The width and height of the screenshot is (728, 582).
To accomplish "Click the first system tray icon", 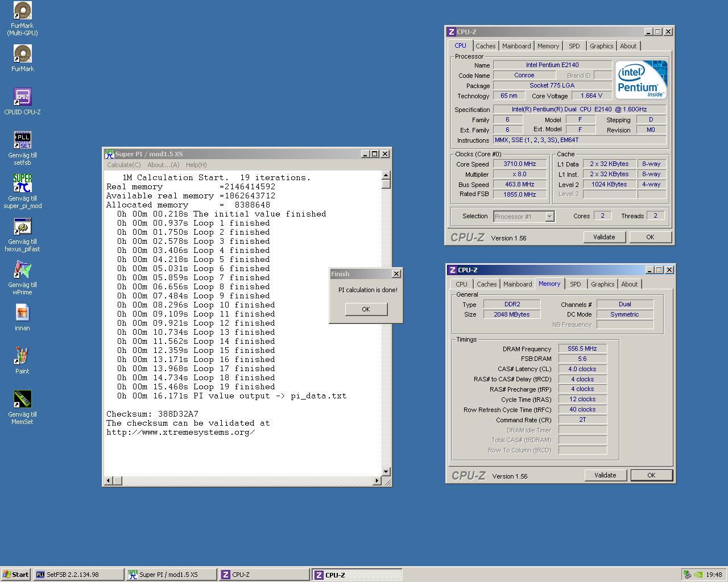I will tap(687, 575).
